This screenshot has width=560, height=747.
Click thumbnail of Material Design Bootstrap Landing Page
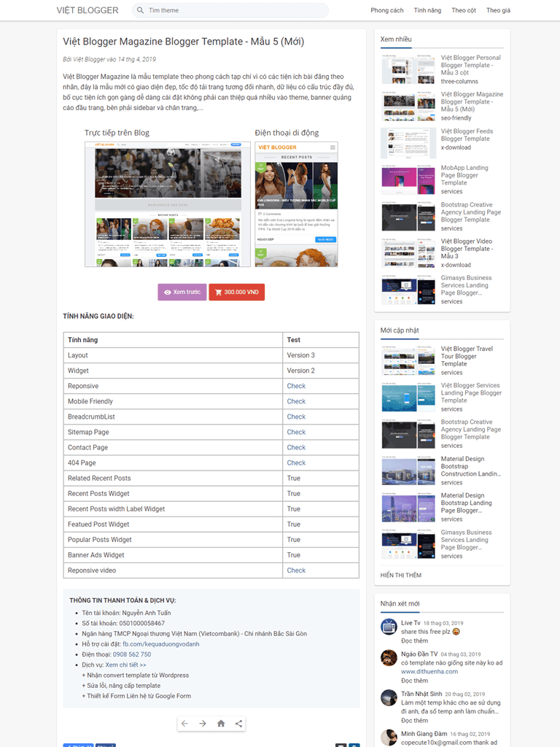pos(408,508)
